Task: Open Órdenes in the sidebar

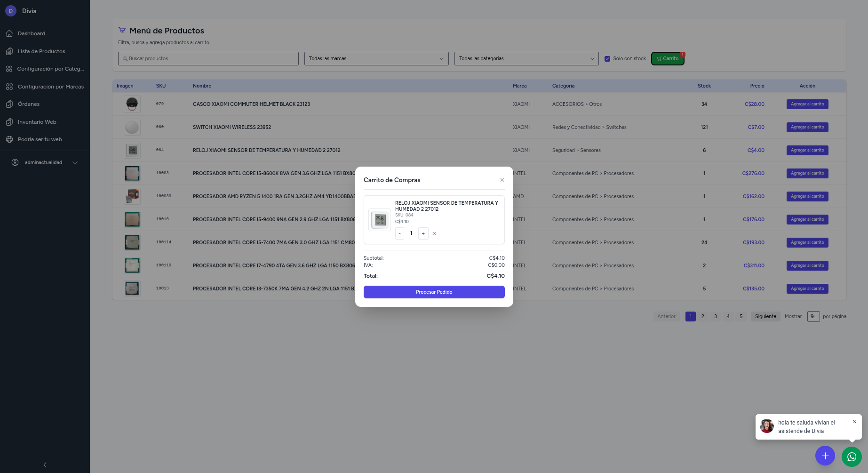Action: (29, 104)
